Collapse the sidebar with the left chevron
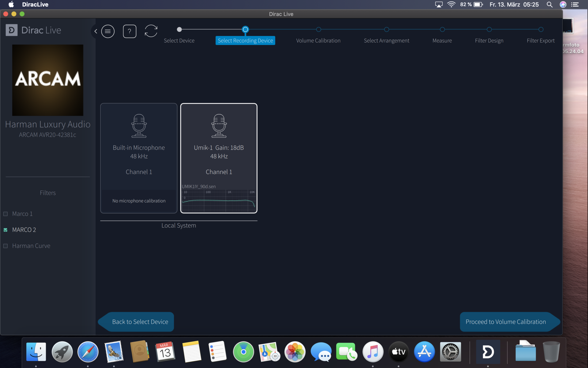The width and height of the screenshot is (588, 368). click(96, 31)
